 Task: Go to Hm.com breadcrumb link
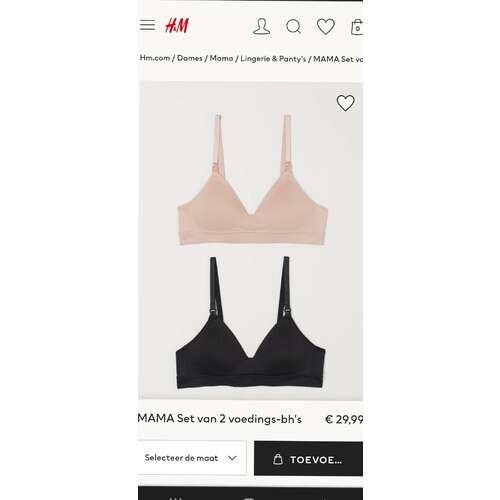pos(155,58)
